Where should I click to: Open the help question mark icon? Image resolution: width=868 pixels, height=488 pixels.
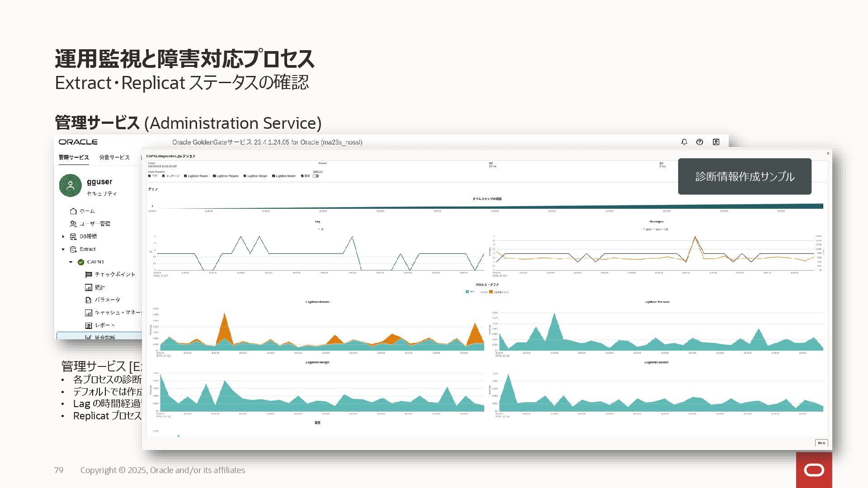click(699, 142)
